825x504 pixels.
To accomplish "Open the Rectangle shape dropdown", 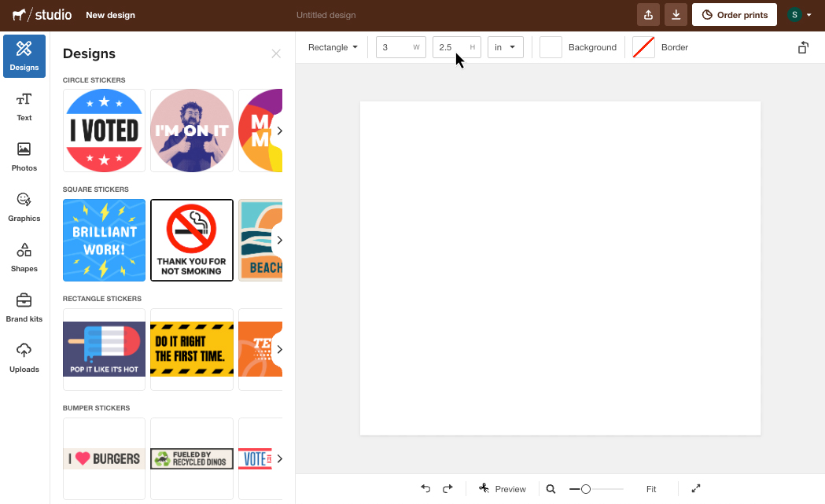I will point(332,47).
